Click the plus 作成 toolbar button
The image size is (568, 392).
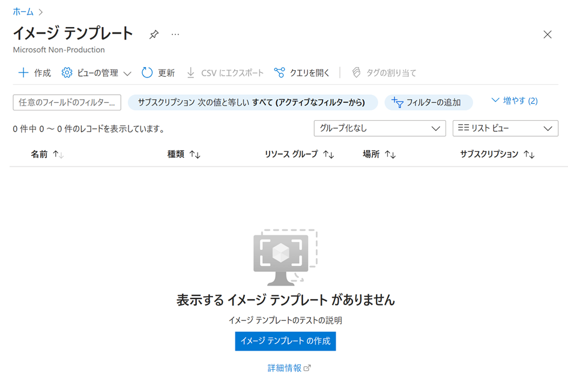point(34,73)
